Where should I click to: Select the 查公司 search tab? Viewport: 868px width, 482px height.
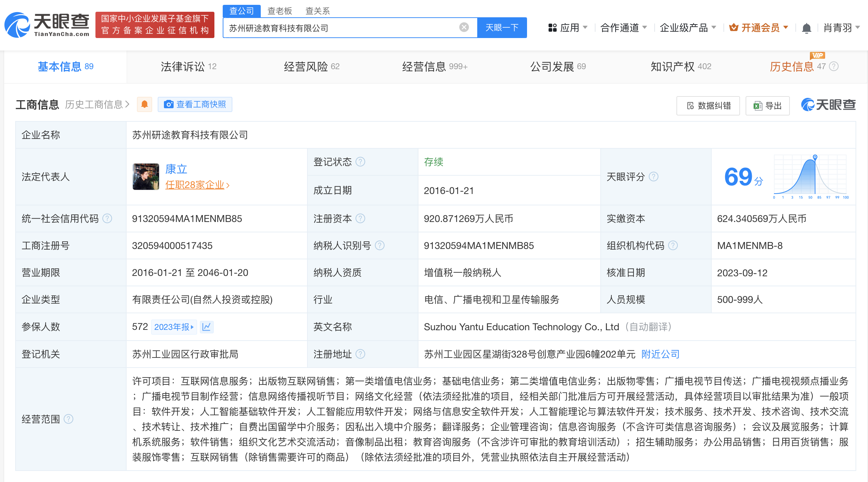(x=241, y=11)
